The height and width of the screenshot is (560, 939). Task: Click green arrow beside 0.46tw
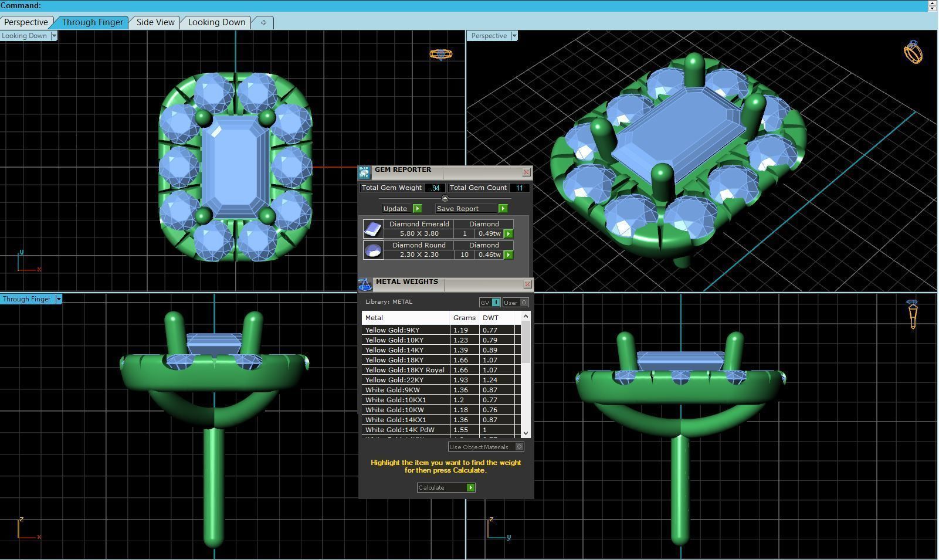[x=509, y=254]
